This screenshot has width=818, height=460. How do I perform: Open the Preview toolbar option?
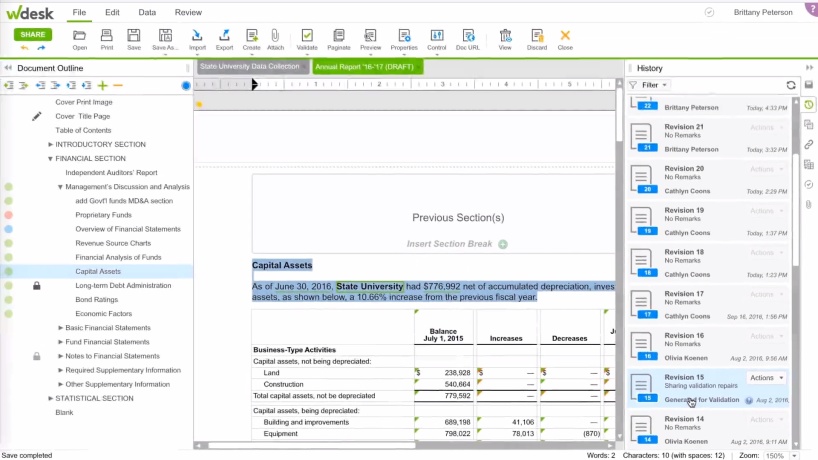click(x=370, y=40)
